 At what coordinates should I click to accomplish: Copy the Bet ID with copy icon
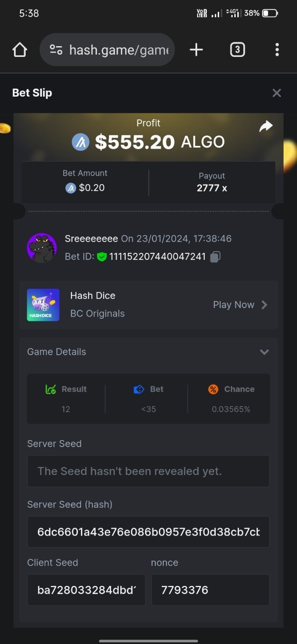[x=215, y=257]
